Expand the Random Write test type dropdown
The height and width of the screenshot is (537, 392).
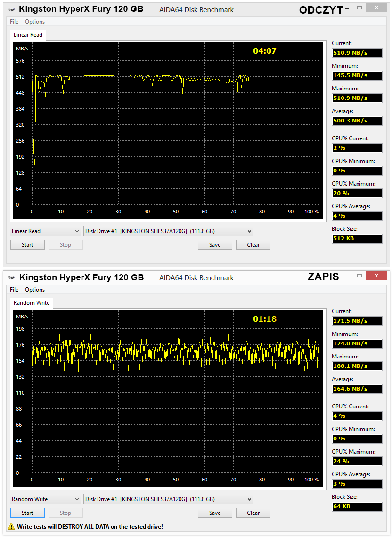coord(46,499)
